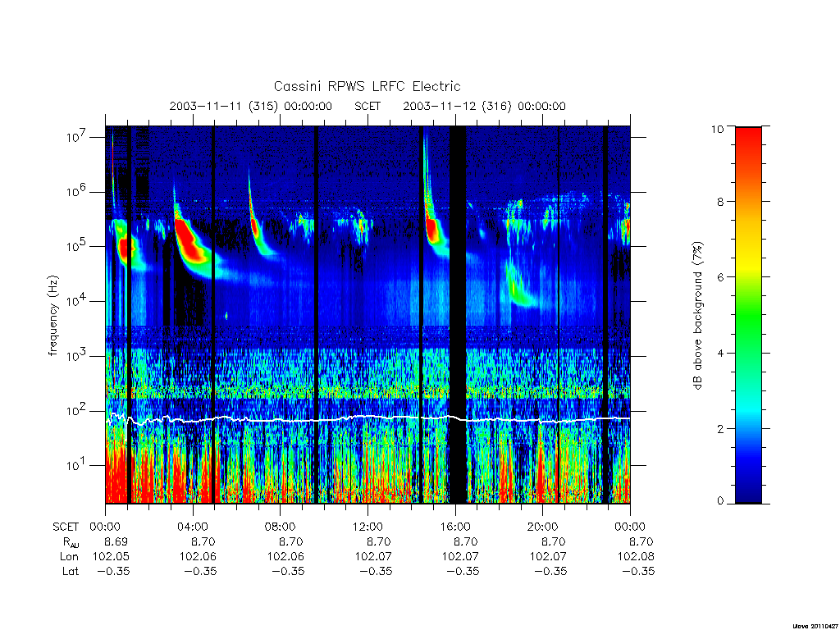Viewport: 840px width, 630px height.
Task: Click the "04:00" time axis label
Action: point(192,527)
